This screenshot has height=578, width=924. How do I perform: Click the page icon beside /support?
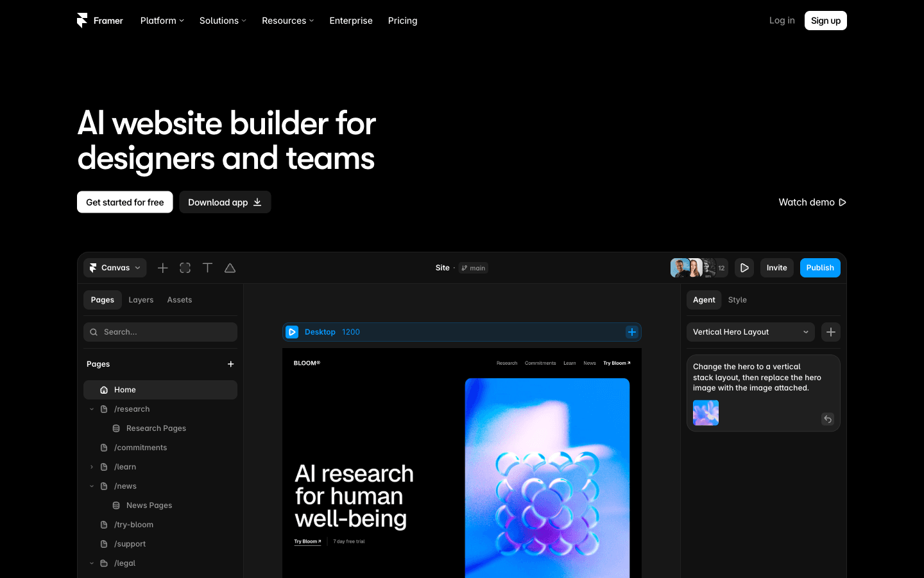(104, 544)
